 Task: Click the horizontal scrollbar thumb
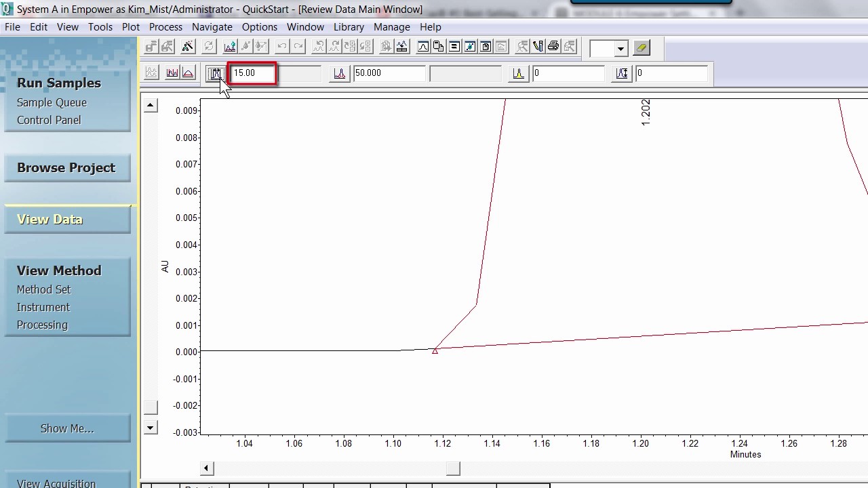[x=453, y=468]
